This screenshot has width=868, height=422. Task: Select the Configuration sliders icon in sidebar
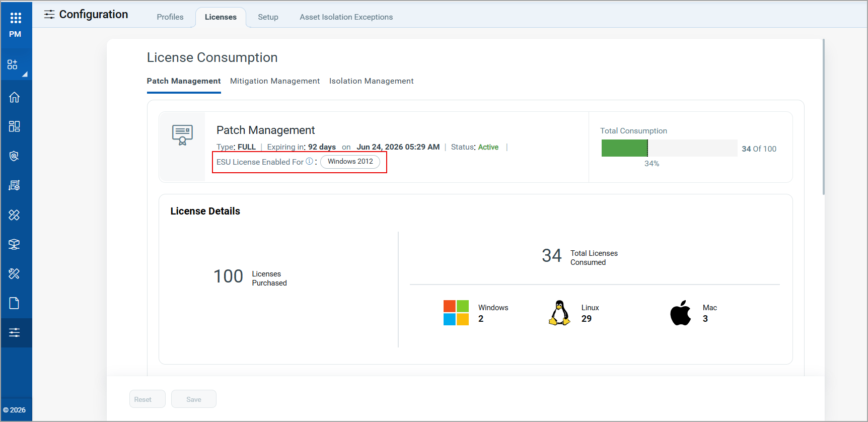point(14,332)
